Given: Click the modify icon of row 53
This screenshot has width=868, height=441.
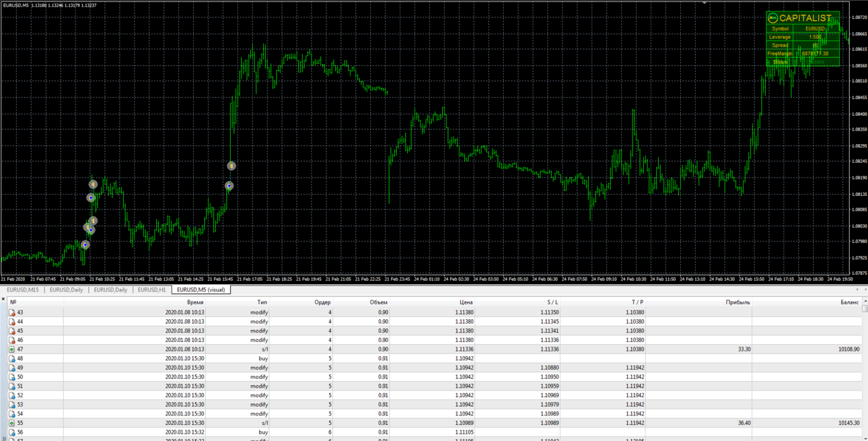Looking at the screenshot, I should [12, 405].
